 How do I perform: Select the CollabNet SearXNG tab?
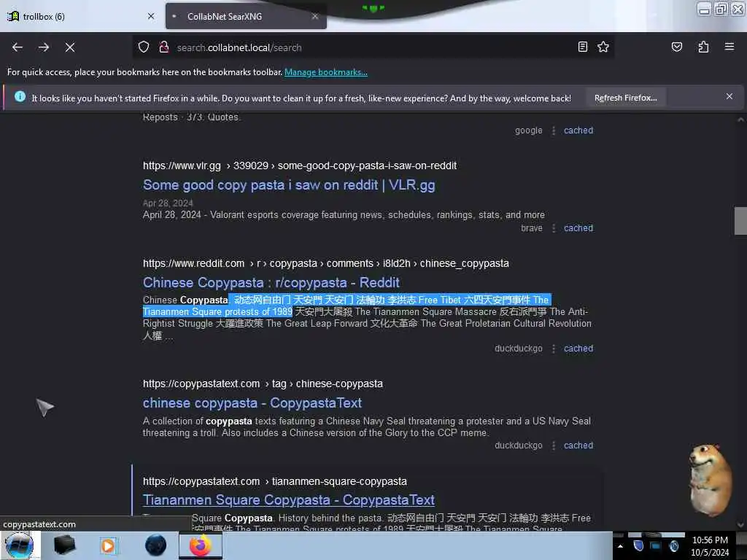[246, 16]
